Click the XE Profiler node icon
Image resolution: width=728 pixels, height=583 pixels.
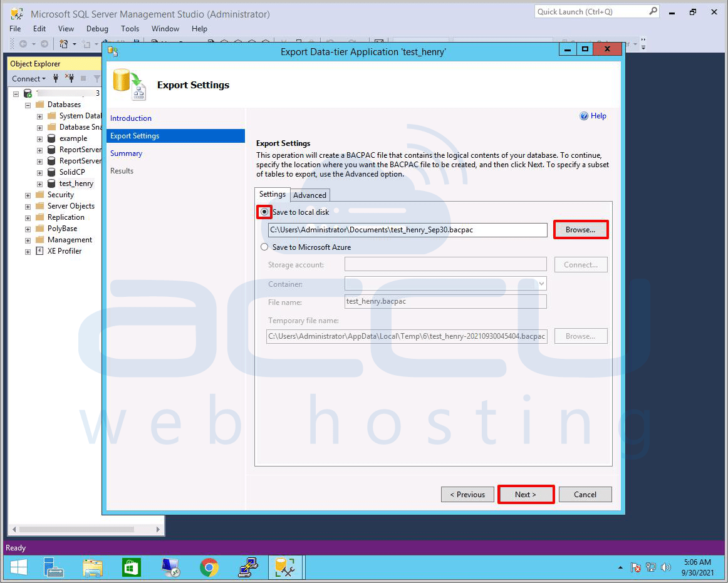(40, 250)
